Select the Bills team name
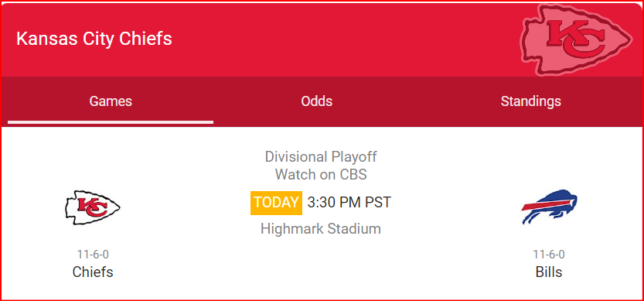 tap(549, 272)
